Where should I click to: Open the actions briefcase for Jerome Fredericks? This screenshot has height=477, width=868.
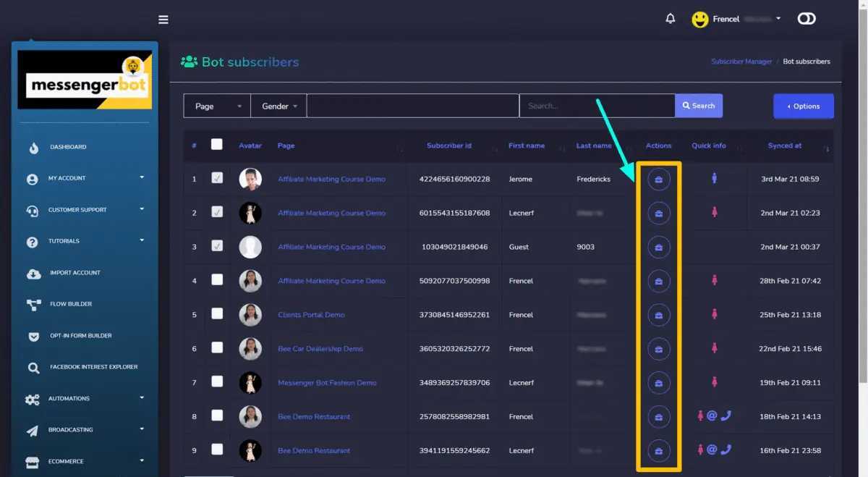pyautogui.click(x=659, y=179)
